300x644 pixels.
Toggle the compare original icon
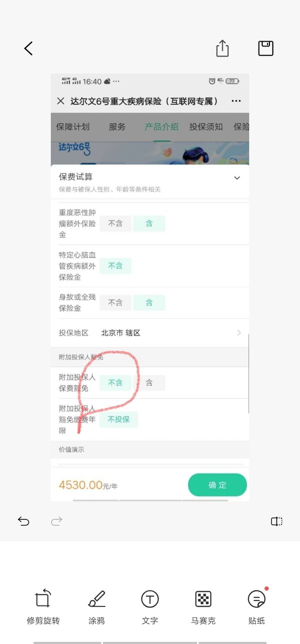276,521
